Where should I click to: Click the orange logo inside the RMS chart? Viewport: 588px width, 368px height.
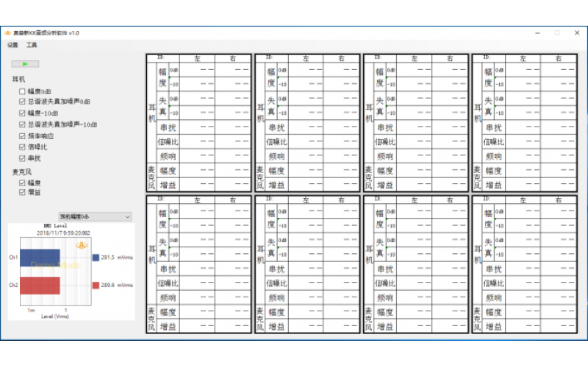(x=83, y=245)
